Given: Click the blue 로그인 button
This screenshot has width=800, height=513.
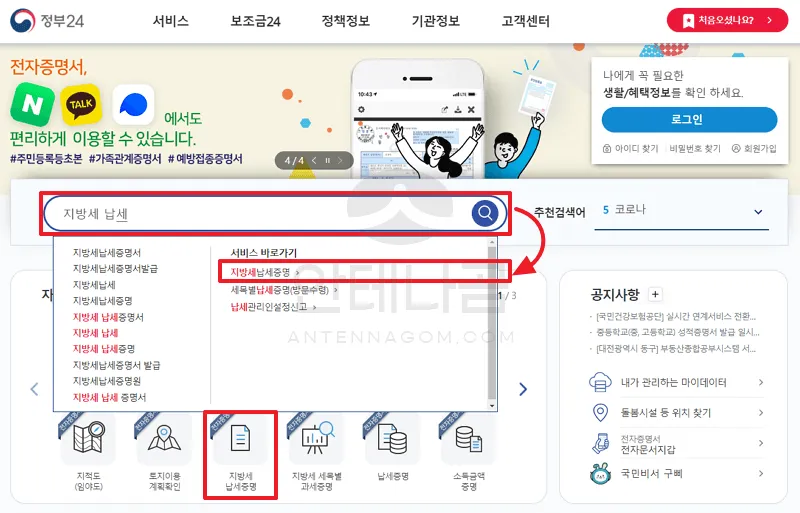Looking at the screenshot, I should tap(689, 119).
